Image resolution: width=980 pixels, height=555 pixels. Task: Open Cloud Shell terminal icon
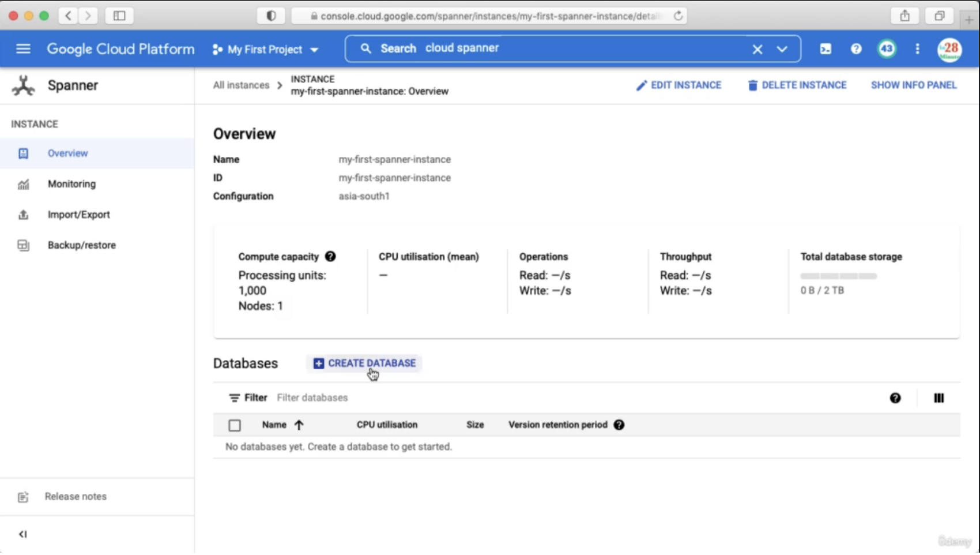(826, 49)
